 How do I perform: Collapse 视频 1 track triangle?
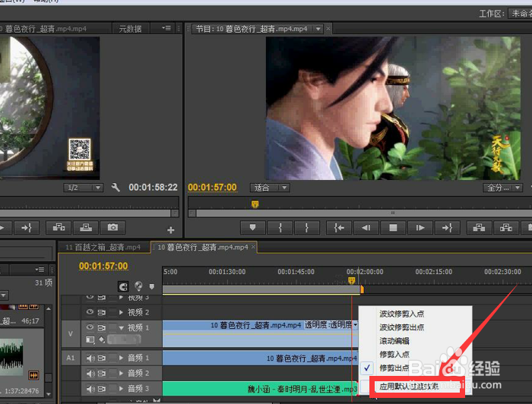(x=121, y=328)
